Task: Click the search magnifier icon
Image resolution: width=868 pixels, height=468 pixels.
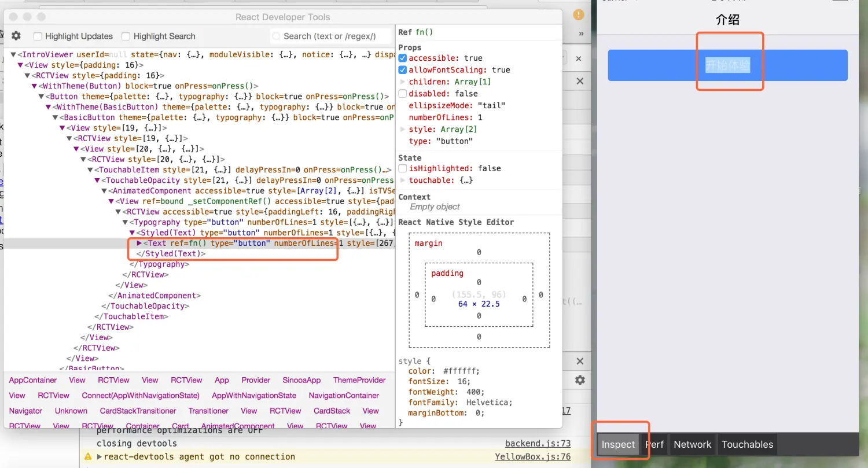Action: click(x=277, y=36)
